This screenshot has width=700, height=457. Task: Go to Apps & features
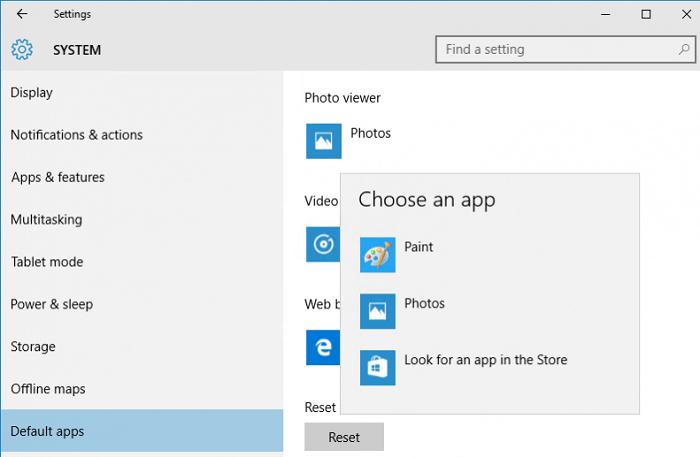[x=142, y=177]
